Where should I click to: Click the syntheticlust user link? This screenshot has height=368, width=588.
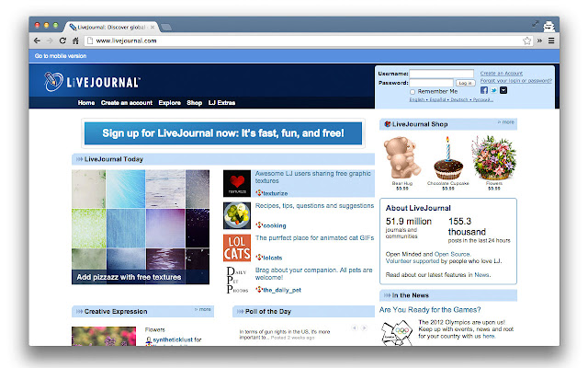[173, 339]
